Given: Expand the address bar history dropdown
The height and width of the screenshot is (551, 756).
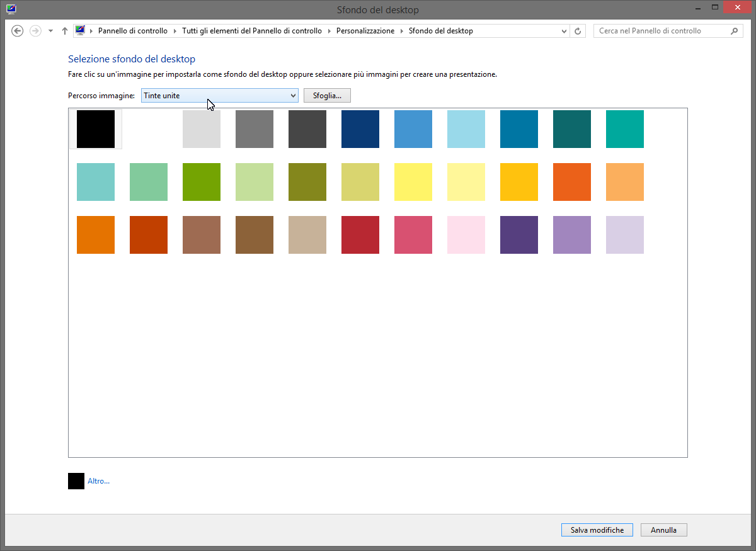Looking at the screenshot, I should pos(564,31).
